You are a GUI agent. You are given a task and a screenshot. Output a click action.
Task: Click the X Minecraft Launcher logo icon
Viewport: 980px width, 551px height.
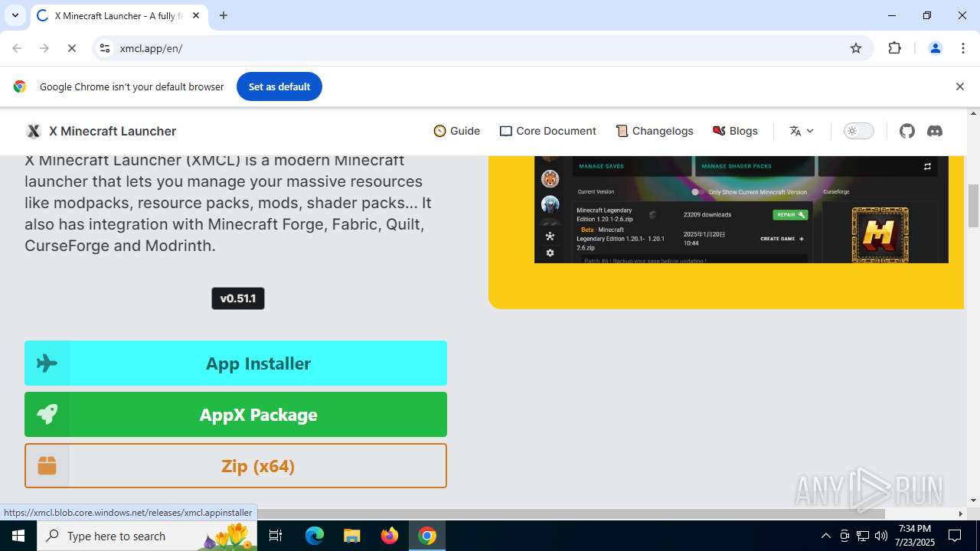[33, 131]
